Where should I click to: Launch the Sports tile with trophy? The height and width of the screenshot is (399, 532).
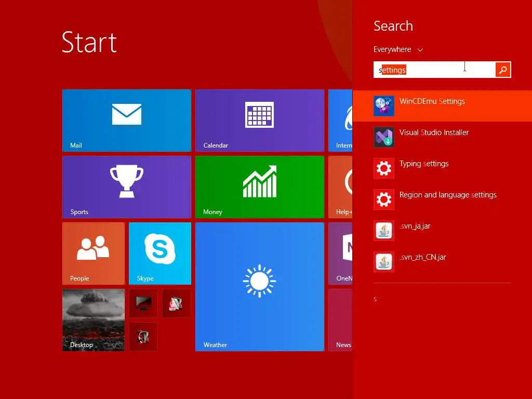coord(127,187)
